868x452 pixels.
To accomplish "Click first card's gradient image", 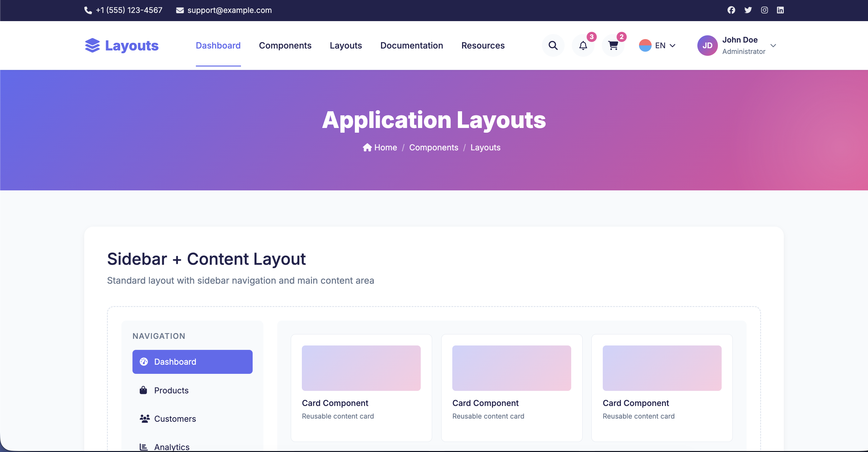I will [361, 368].
